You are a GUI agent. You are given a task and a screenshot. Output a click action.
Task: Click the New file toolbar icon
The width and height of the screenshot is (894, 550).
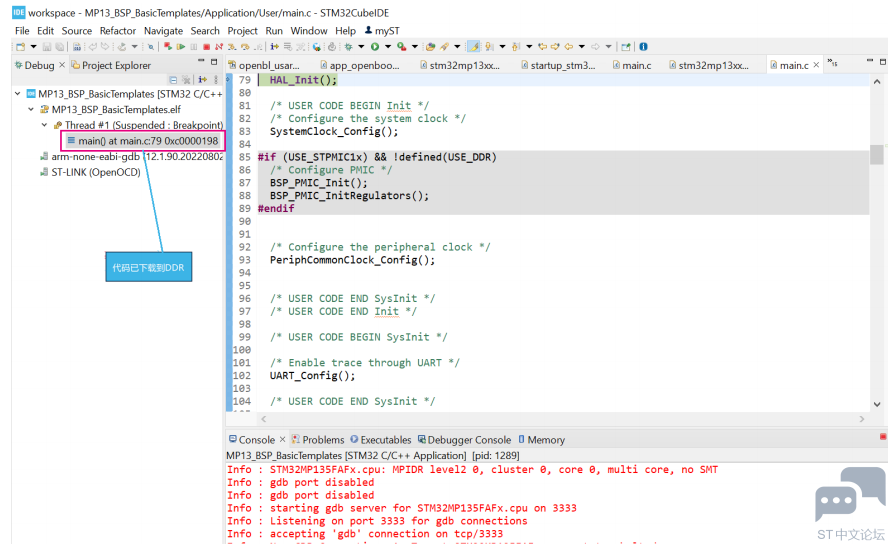tap(20, 47)
